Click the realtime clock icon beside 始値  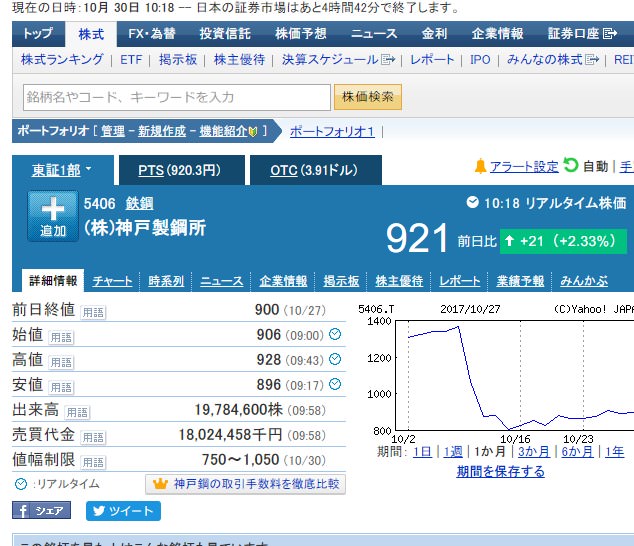point(335,334)
